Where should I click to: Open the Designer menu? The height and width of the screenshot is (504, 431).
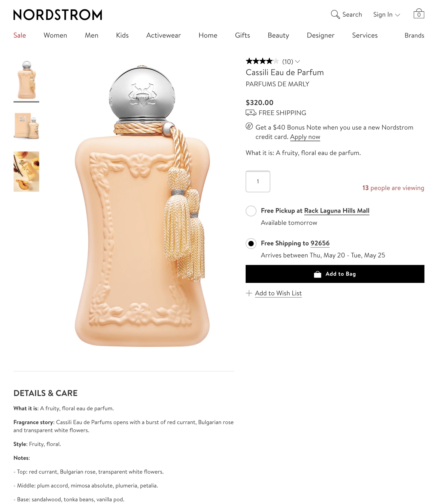[x=320, y=35]
